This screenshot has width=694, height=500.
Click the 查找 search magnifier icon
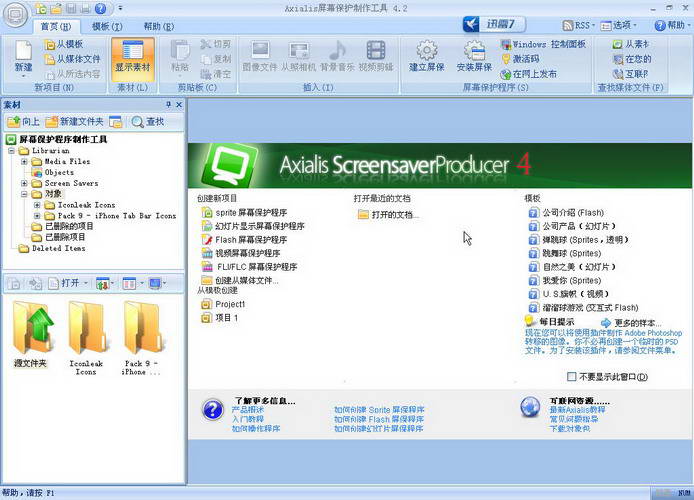(138, 122)
